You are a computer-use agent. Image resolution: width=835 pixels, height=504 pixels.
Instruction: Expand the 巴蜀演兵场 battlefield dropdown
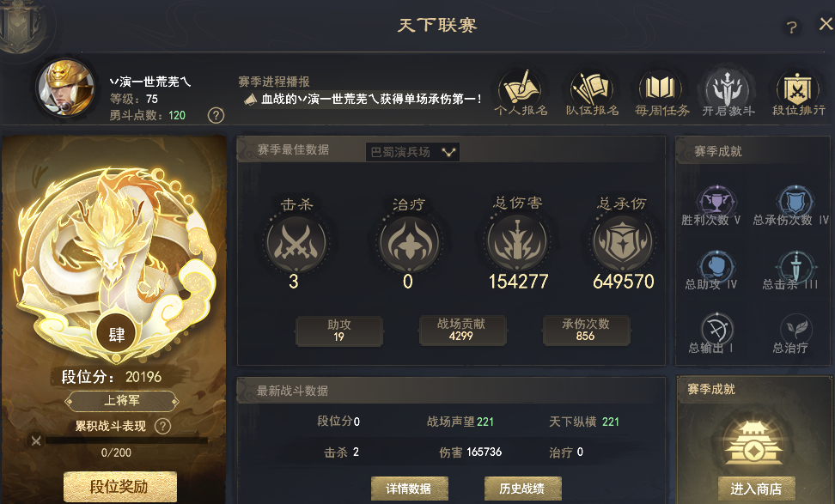(412, 152)
